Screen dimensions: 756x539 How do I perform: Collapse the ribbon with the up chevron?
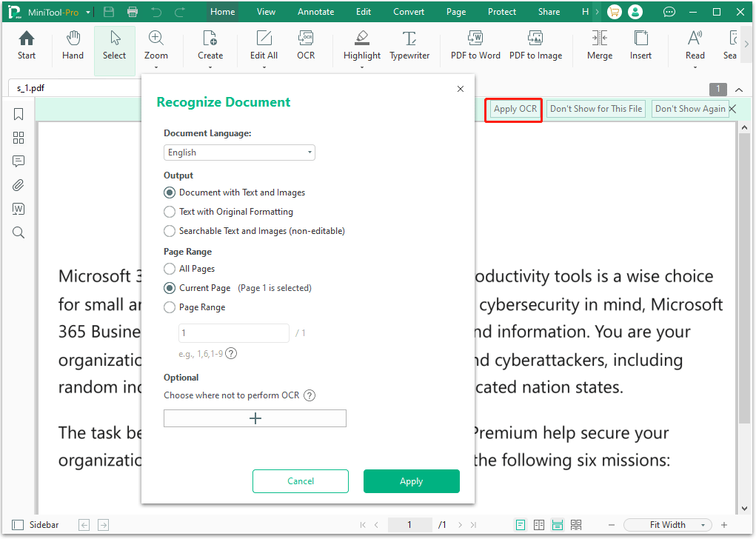point(739,90)
